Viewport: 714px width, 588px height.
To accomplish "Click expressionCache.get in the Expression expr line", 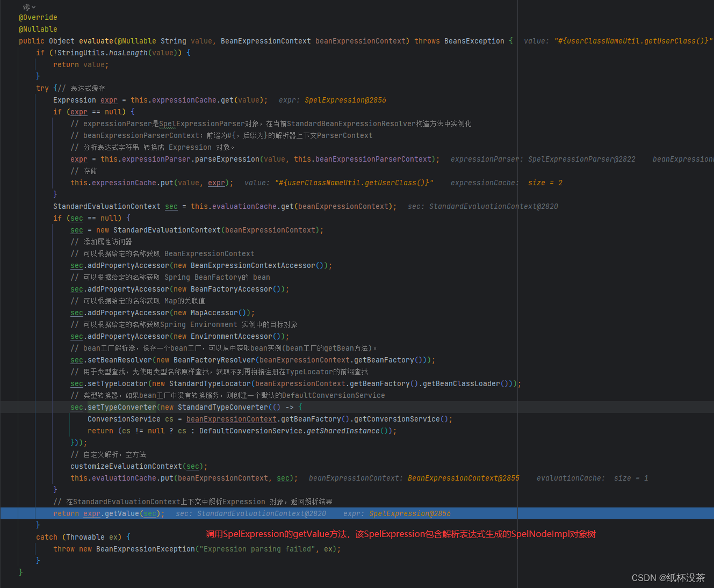I will point(193,100).
